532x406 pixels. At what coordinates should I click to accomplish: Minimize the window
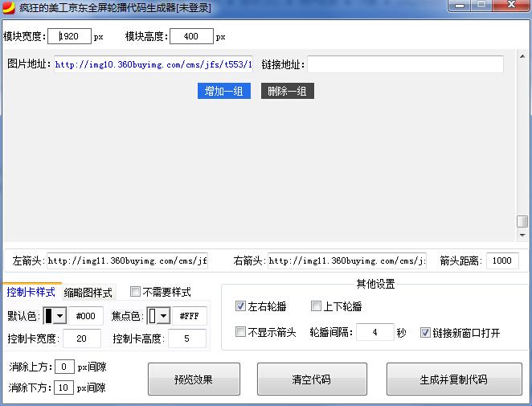(460, 6)
